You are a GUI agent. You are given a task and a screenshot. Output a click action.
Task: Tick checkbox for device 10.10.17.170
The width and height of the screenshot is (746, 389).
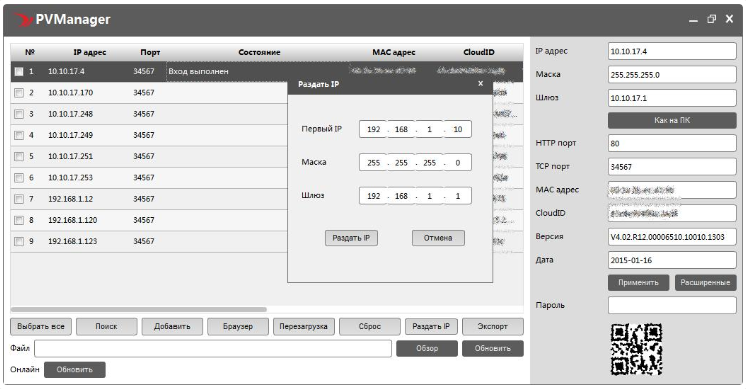click(19, 93)
